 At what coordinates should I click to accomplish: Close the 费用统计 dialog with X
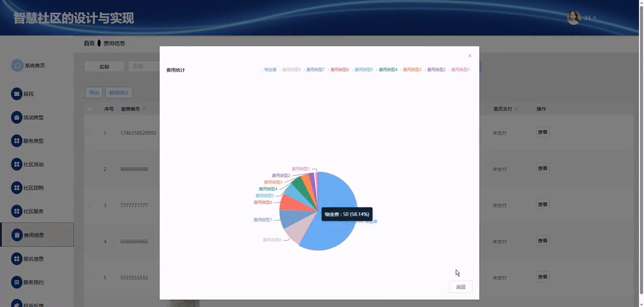click(470, 56)
